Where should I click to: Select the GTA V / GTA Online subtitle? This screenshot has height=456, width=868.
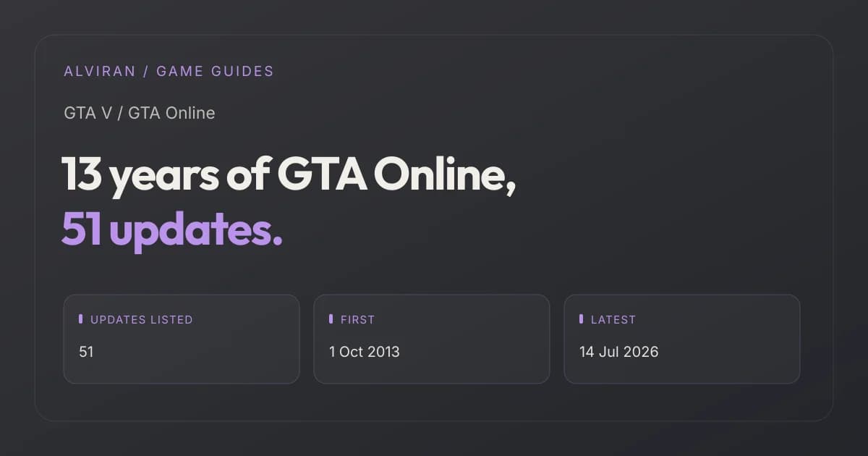(140, 113)
